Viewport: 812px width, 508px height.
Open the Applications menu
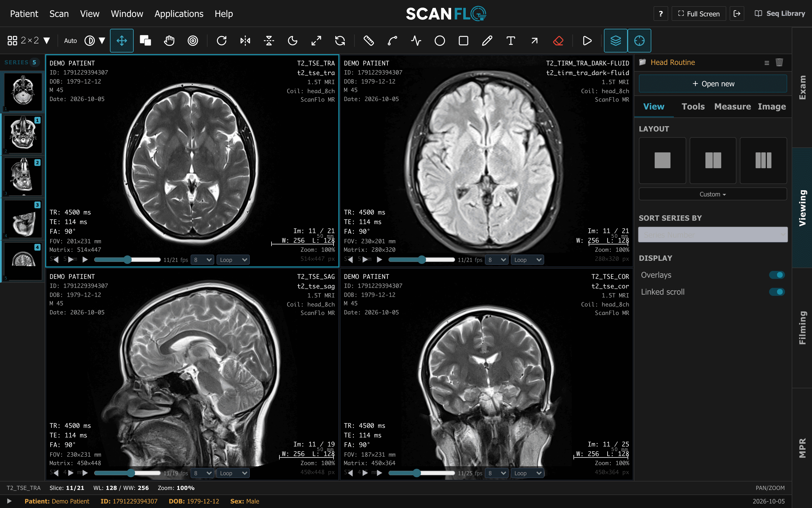point(179,14)
